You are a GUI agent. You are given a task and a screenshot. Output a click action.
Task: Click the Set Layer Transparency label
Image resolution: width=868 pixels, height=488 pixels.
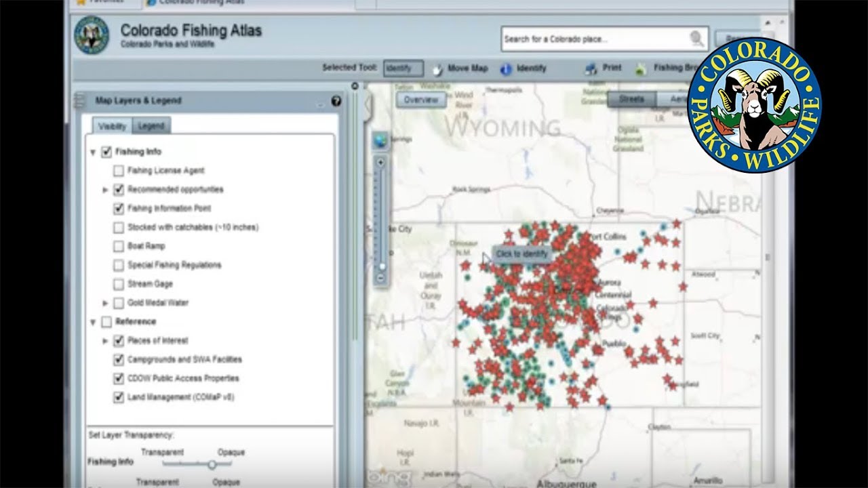131,435
